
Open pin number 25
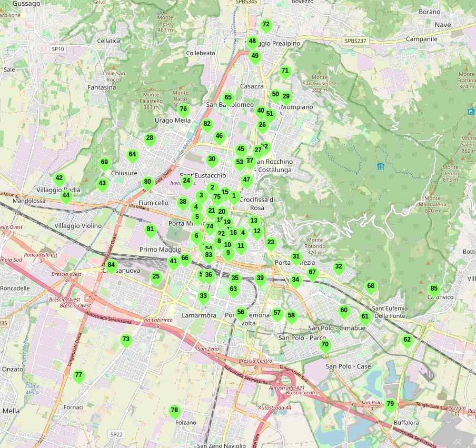pos(156,278)
